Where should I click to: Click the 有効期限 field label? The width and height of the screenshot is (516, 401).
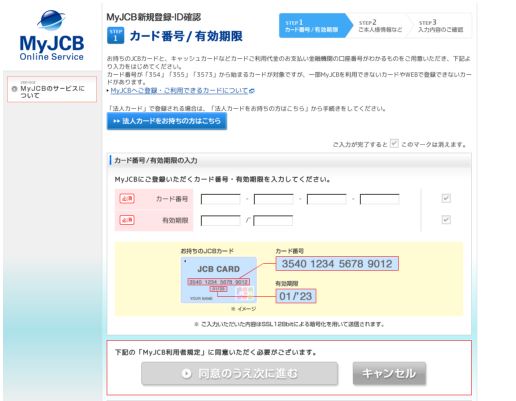pos(175,220)
